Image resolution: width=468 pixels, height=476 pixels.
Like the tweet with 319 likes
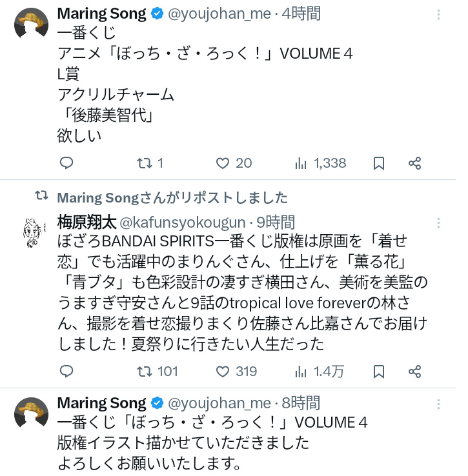click(236, 372)
